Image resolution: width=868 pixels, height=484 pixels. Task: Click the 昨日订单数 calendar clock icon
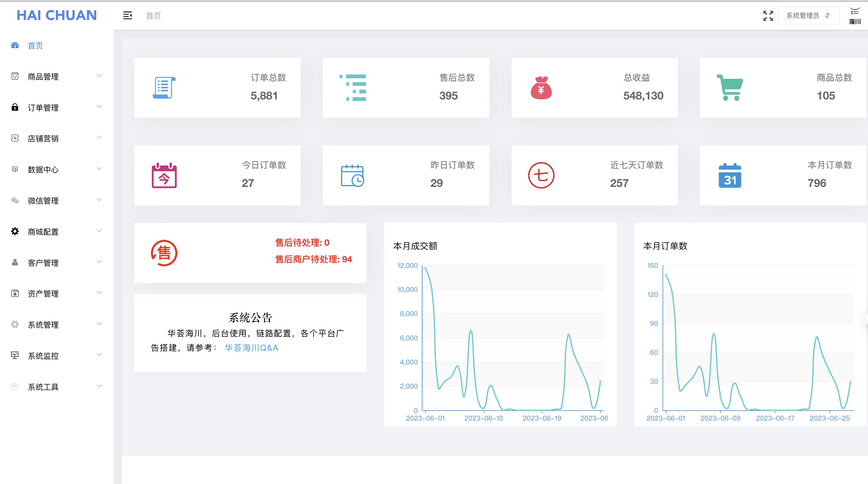point(352,175)
